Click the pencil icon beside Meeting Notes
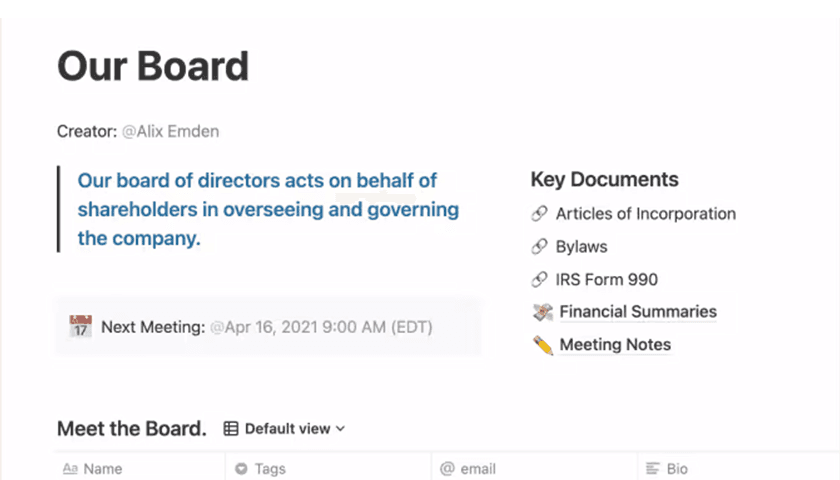840x480 pixels. click(x=543, y=345)
